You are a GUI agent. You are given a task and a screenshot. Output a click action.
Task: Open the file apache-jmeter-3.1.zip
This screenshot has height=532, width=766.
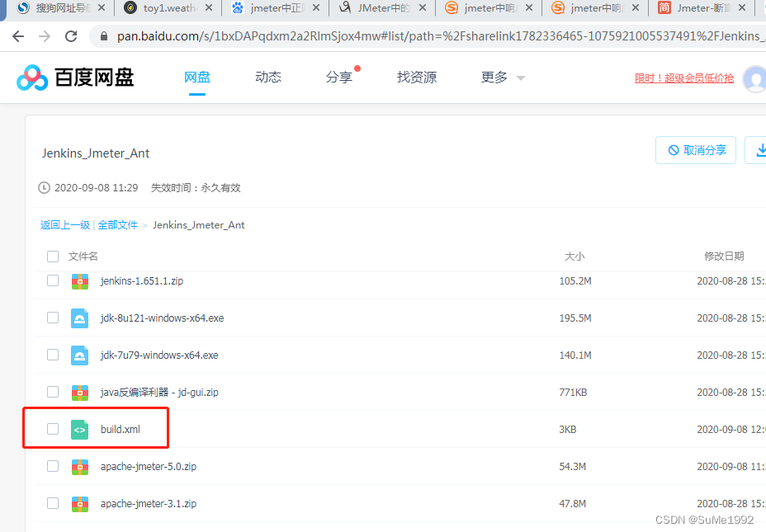click(x=149, y=504)
